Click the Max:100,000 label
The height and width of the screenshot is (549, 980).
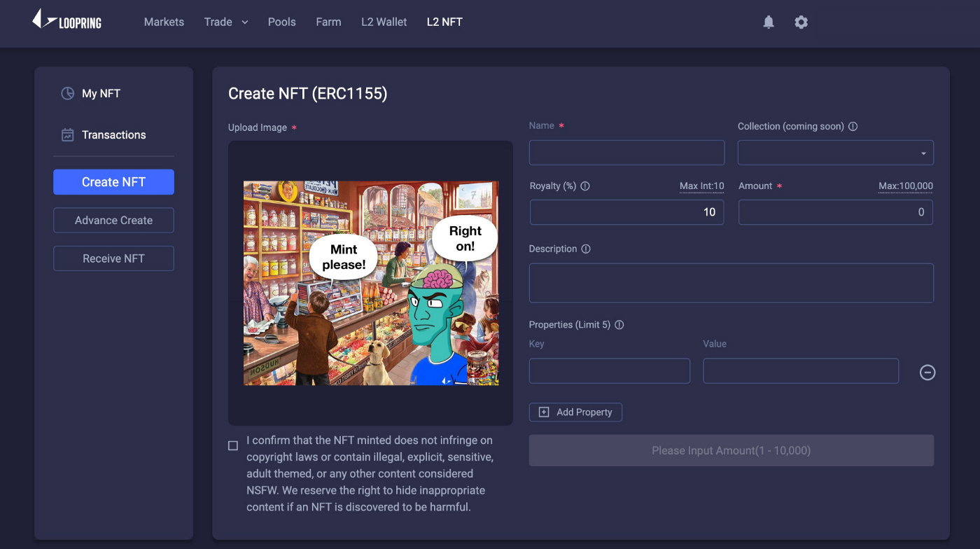pos(906,186)
